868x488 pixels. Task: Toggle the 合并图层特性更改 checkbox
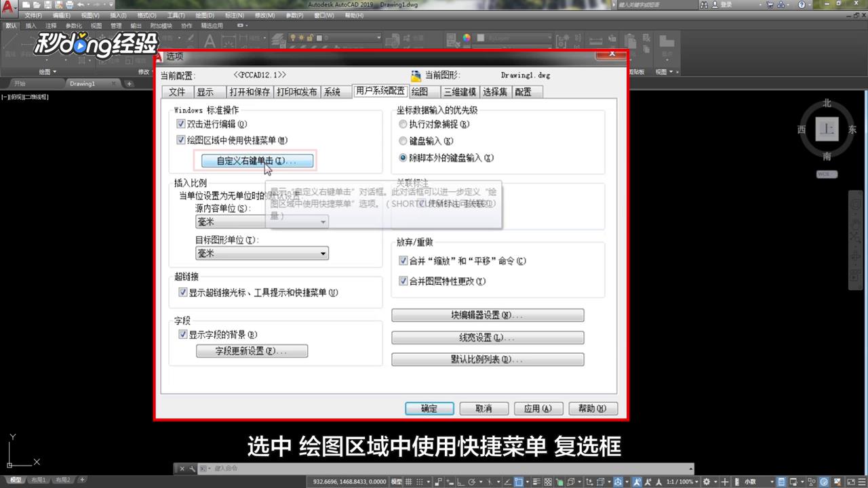pyautogui.click(x=403, y=281)
